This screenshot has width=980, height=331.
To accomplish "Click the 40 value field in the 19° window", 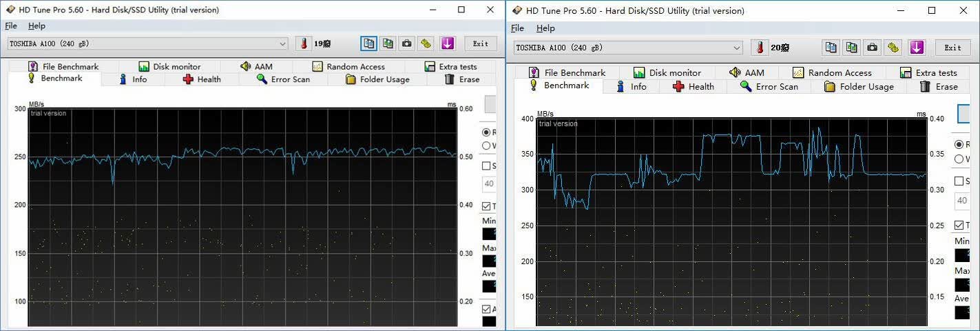I will (x=489, y=184).
